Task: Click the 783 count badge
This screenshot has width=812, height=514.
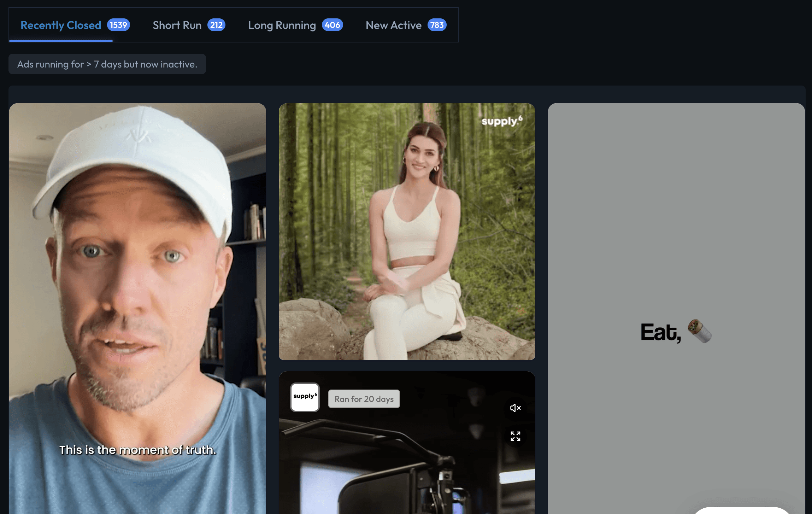Action: tap(437, 25)
